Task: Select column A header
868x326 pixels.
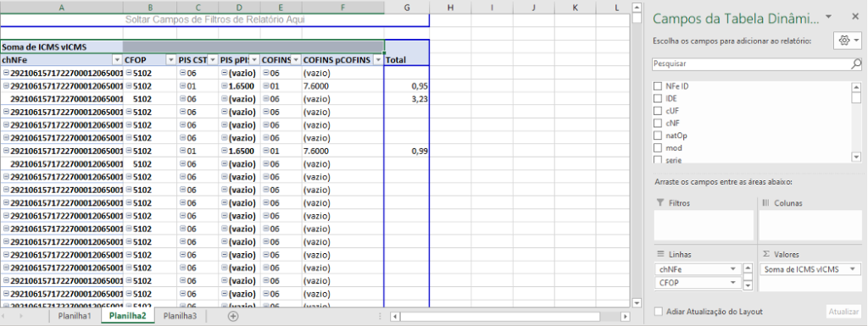Action: tap(61, 7)
